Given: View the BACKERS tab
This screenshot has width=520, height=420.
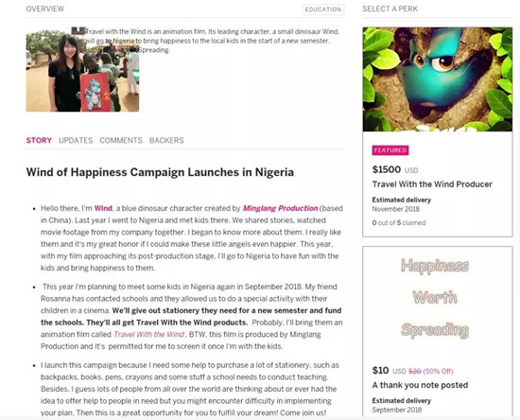Looking at the screenshot, I should [166, 140].
